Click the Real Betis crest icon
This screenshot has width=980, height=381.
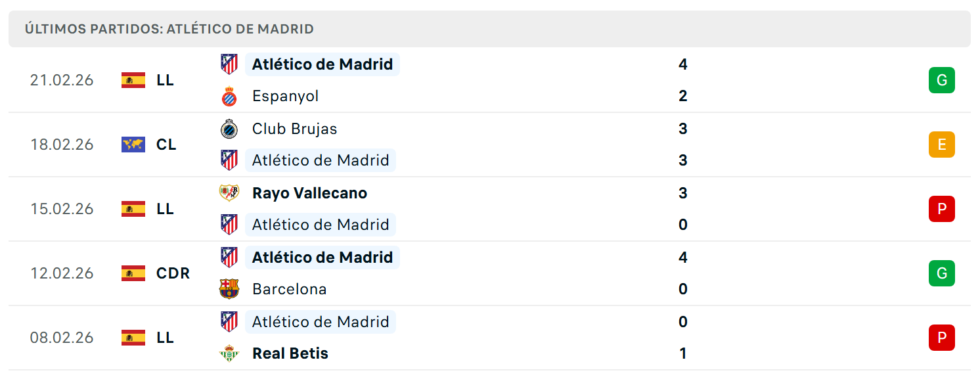tap(229, 353)
